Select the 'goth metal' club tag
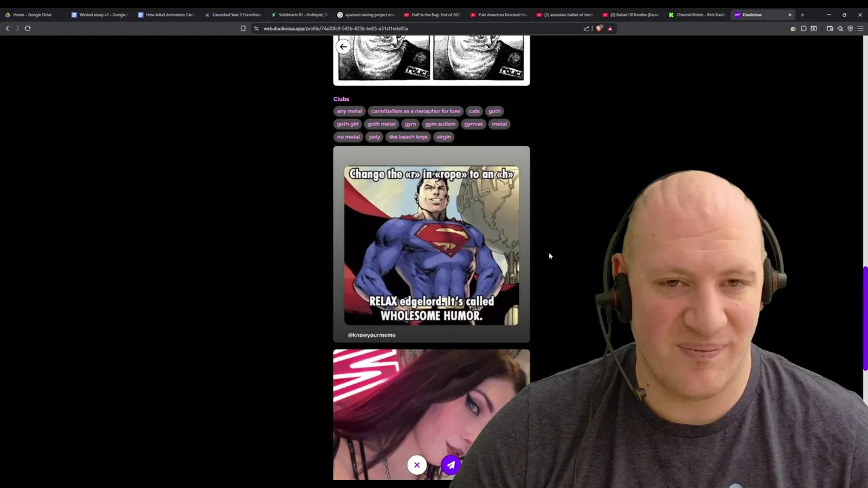The height and width of the screenshot is (488, 868). click(x=381, y=124)
